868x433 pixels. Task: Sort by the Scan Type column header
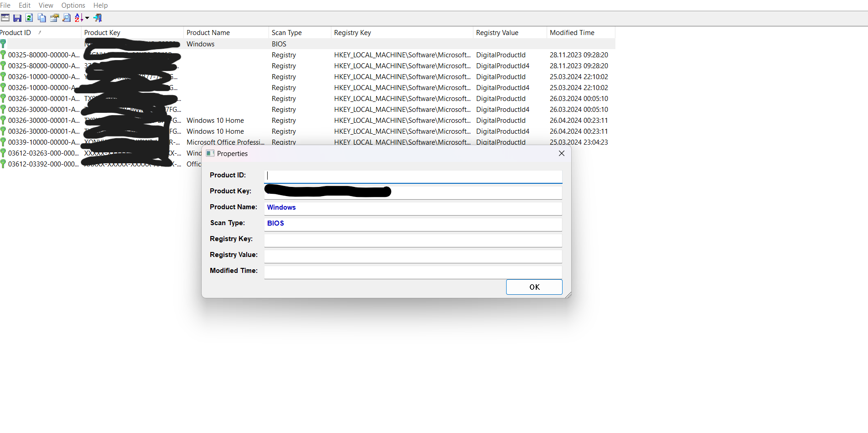(300, 33)
